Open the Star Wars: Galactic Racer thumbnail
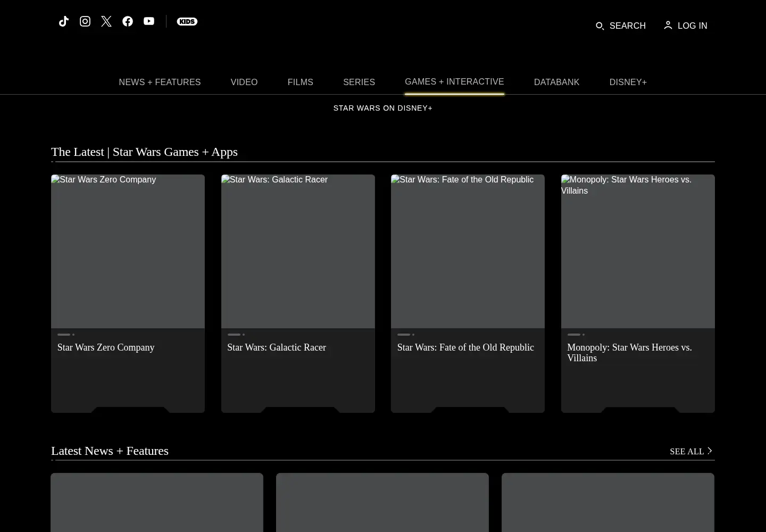The width and height of the screenshot is (766, 532). point(298,251)
